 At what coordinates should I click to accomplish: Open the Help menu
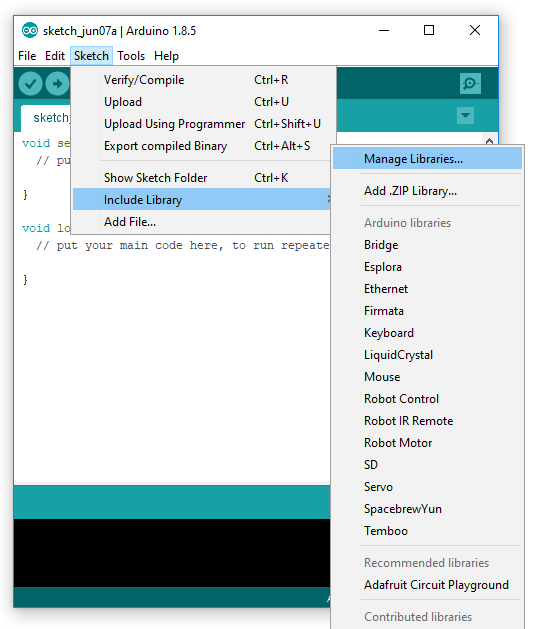click(x=166, y=56)
